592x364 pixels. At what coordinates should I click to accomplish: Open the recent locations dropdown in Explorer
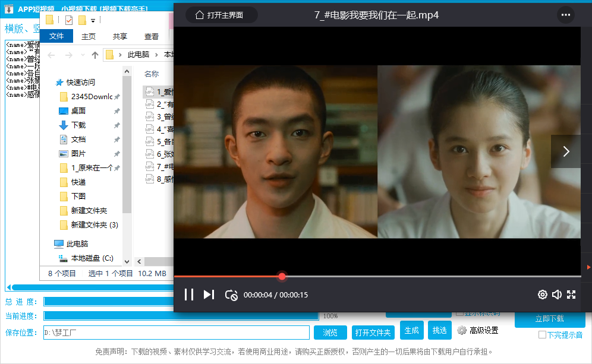pos(81,55)
